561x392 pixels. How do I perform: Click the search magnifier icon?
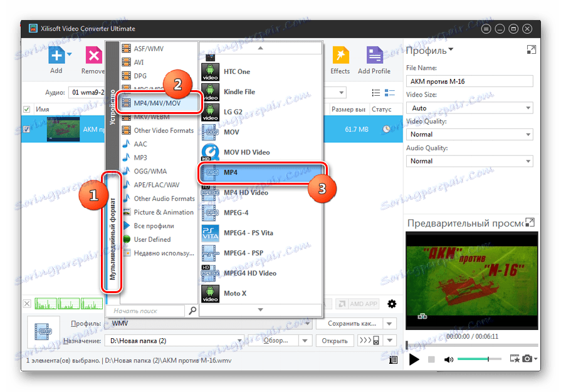point(192,311)
